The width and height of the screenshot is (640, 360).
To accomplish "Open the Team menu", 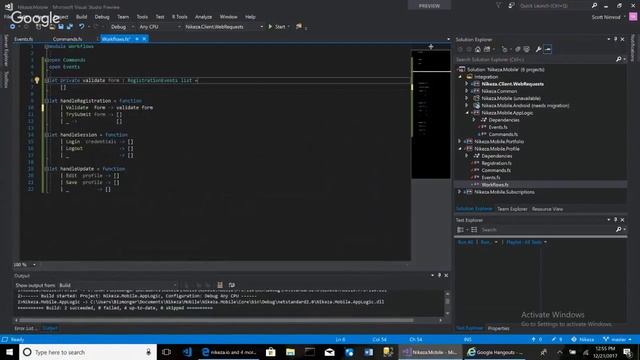I will coord(123,17).
